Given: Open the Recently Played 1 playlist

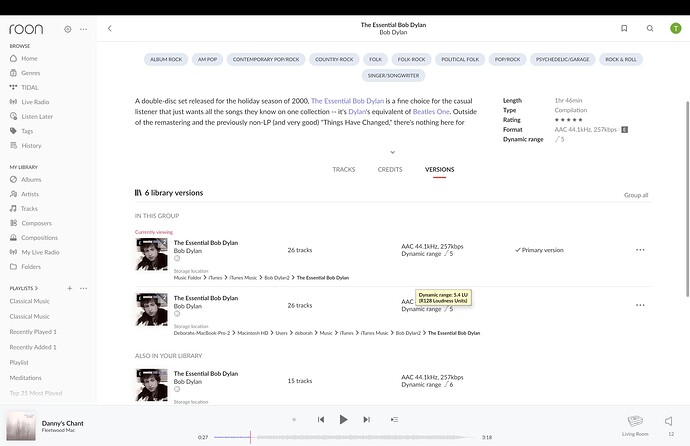Looking at the screenshot, I should 33,332.
